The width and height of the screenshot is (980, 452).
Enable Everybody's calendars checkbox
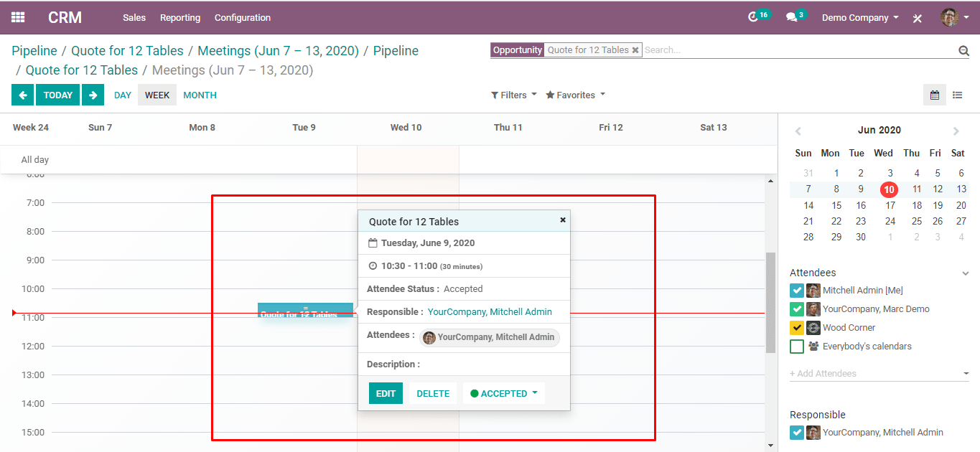point(797,347)
